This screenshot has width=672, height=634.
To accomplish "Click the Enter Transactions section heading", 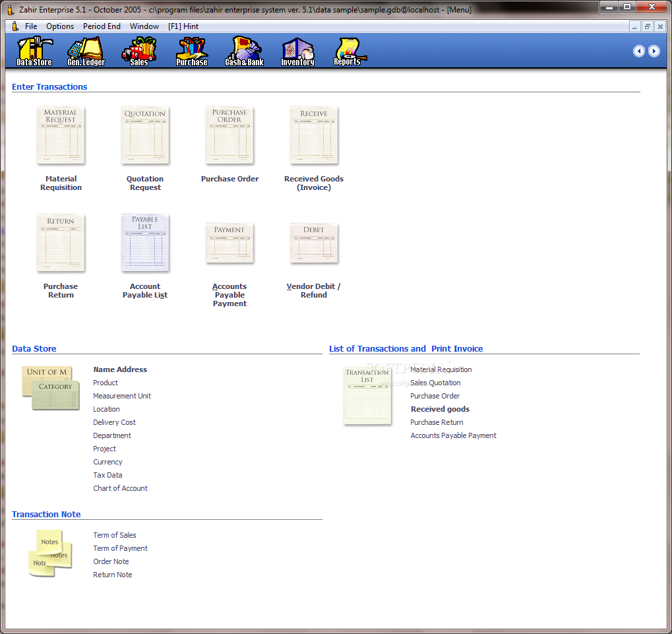I will 49,87.
